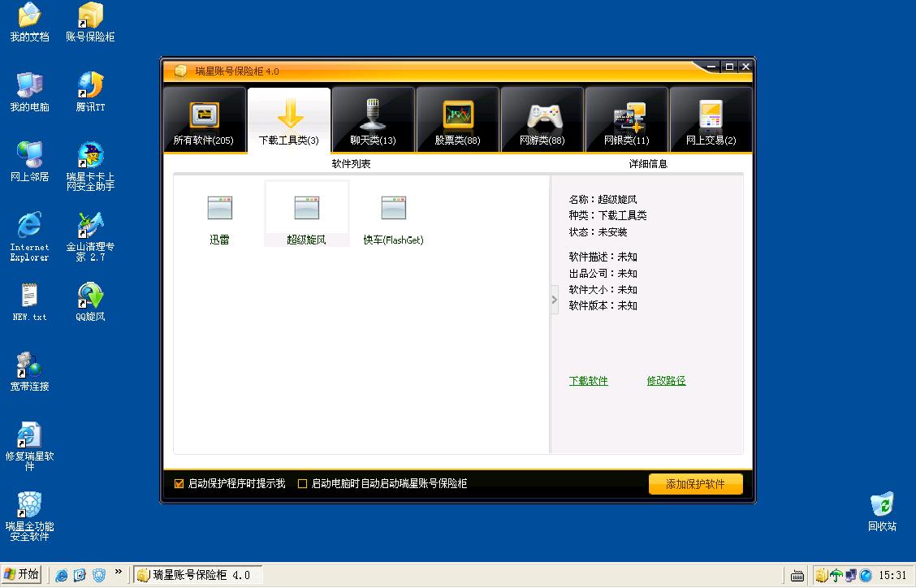The width and height of the screenshot is (916, 588).
Task: Select the 下载工具类(3) tab
Action: 289,121
